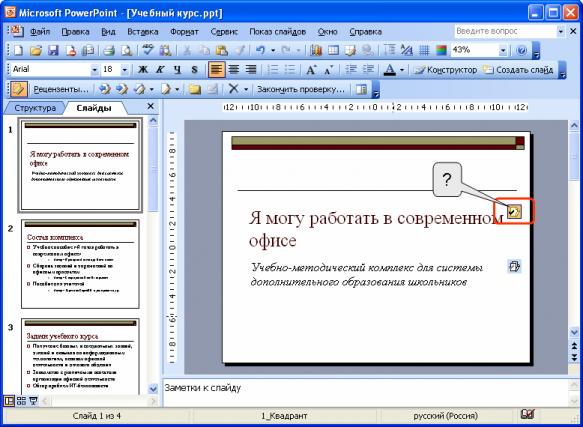Open the Правка menu

pyautogui.click(x=75, y=32)
